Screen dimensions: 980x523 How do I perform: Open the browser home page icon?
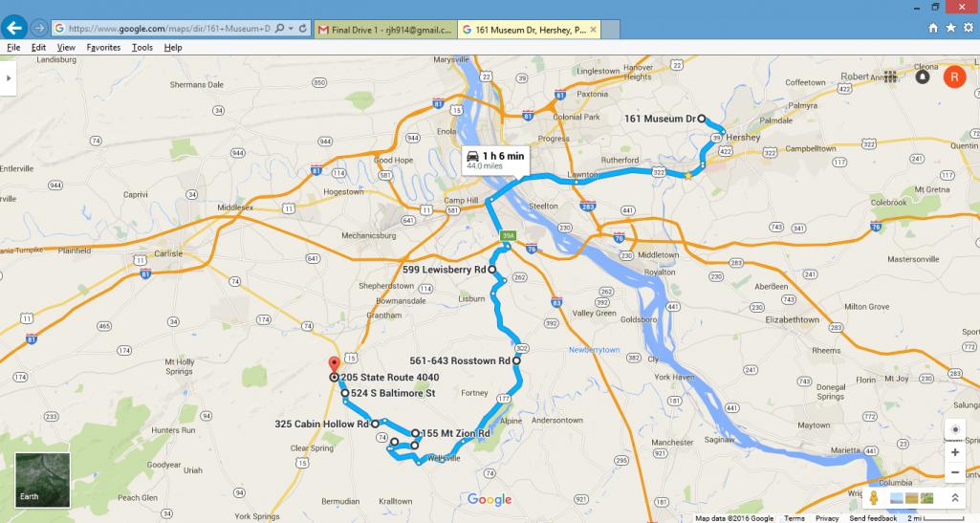point(933,28)
